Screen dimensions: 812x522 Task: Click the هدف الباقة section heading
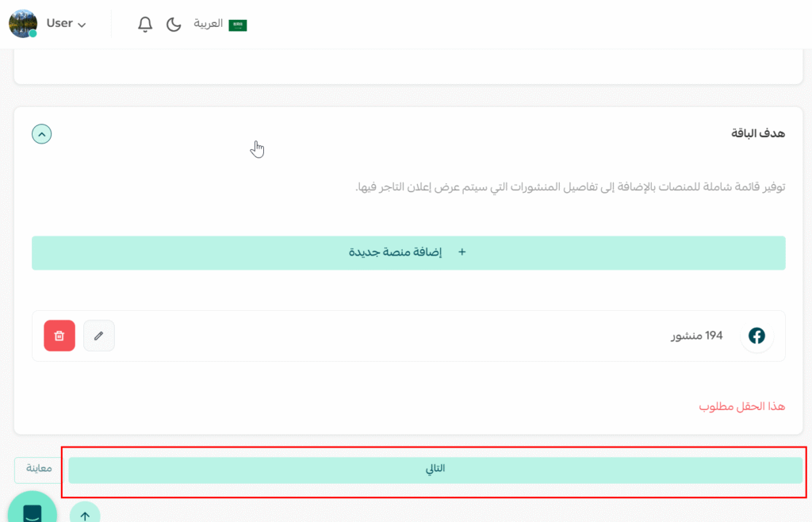757,133
